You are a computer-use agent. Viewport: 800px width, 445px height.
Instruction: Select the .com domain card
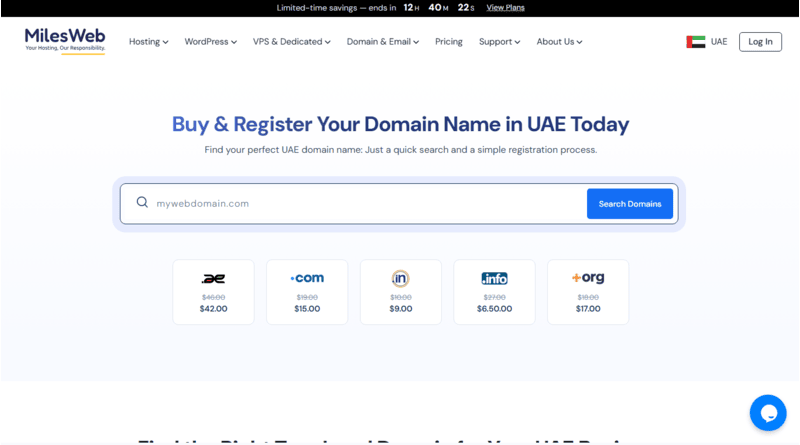[307, 292]
